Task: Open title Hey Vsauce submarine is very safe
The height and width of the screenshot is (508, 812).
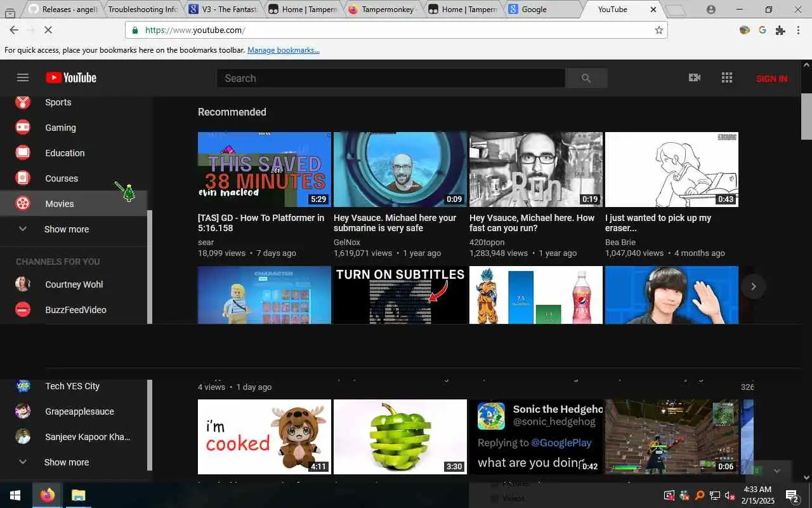Action: coord(395,223)
